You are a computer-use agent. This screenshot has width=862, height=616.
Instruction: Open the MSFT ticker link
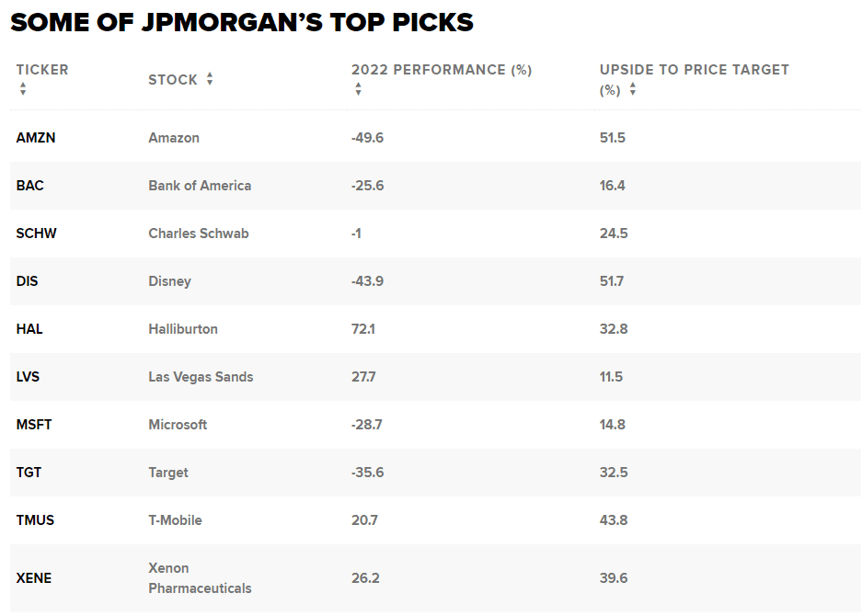click(x=34, y=425)
